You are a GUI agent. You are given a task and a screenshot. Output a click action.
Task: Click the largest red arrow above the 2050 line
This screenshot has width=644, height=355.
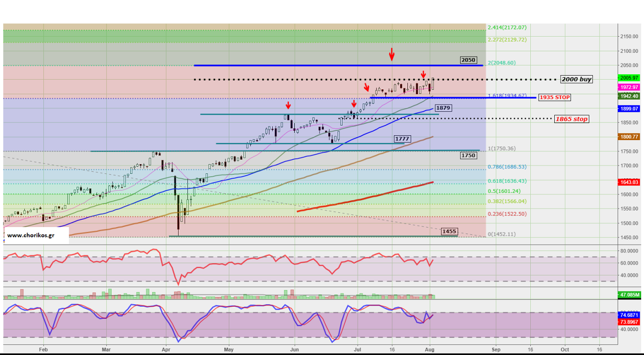[x=391, y=54]
